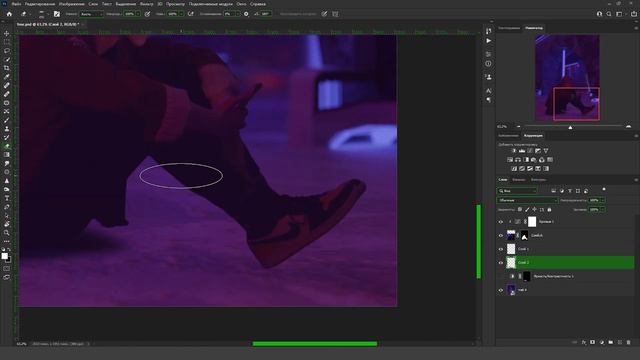The image size is (640, 360).
Task: Toggle Quick Mask mode
Action: pos(7,269)
